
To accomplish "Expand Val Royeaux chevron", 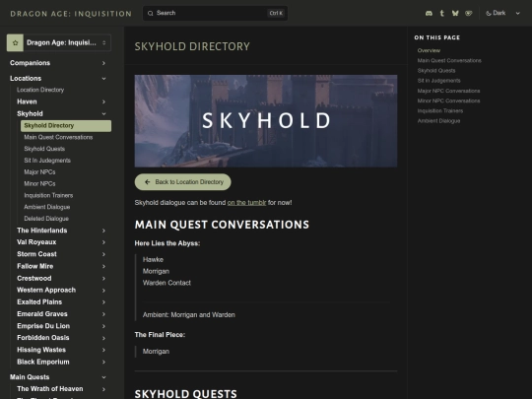I will [x=103, y=242].
